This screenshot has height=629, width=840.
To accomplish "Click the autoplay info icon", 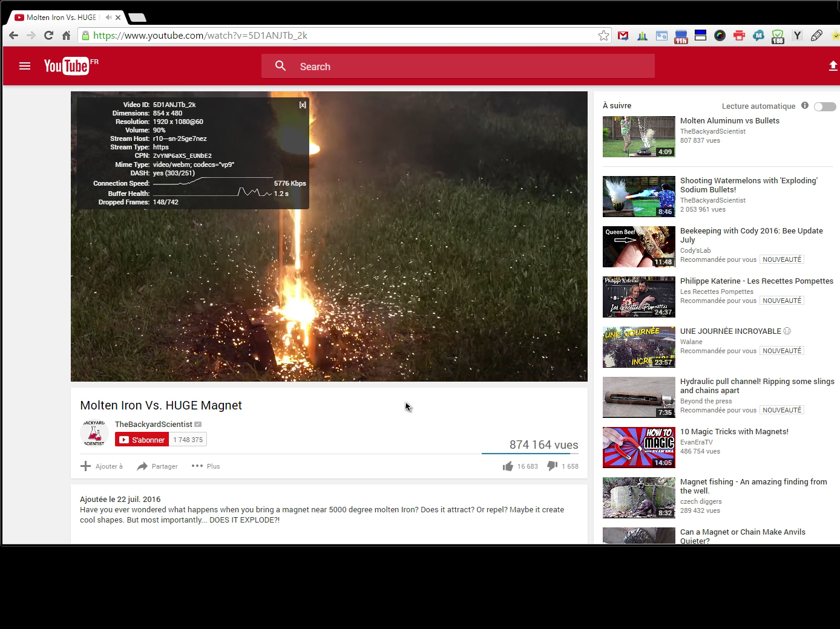I will pyautogui.click(x=805, y=105).
